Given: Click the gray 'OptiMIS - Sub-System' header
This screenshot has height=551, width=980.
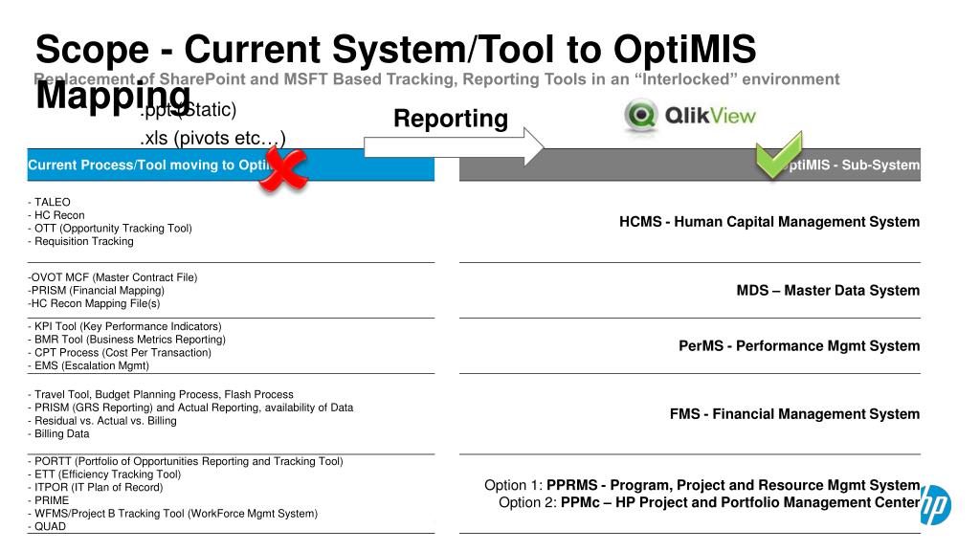Looking at the screenshot, I should tap(690, 165).
